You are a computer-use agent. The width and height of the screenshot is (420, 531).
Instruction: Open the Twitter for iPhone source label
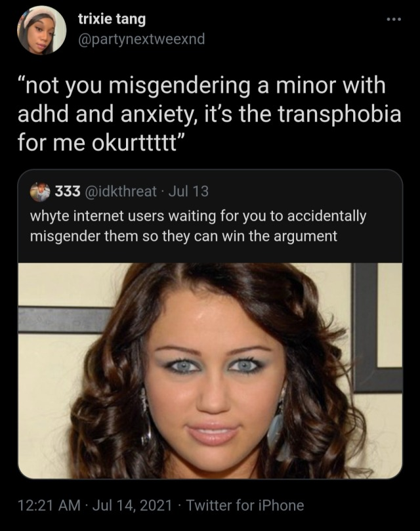[x=245, y=505]
